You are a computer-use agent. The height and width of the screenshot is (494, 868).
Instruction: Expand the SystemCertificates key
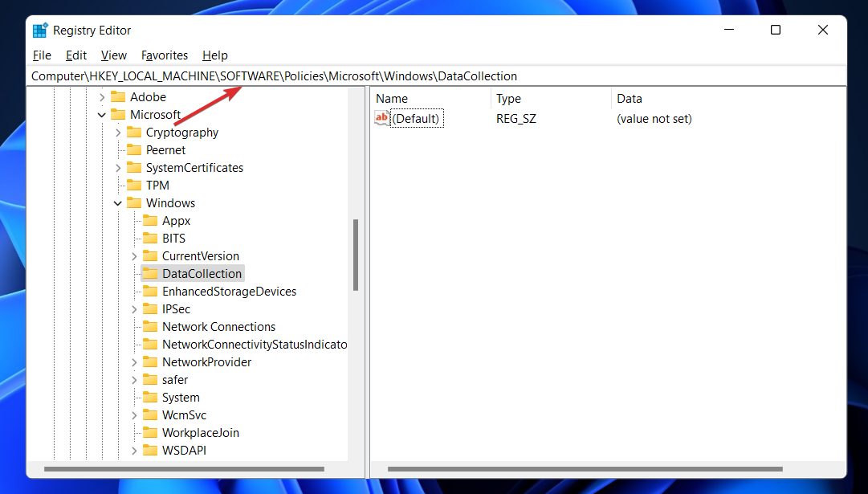(118, 168)
